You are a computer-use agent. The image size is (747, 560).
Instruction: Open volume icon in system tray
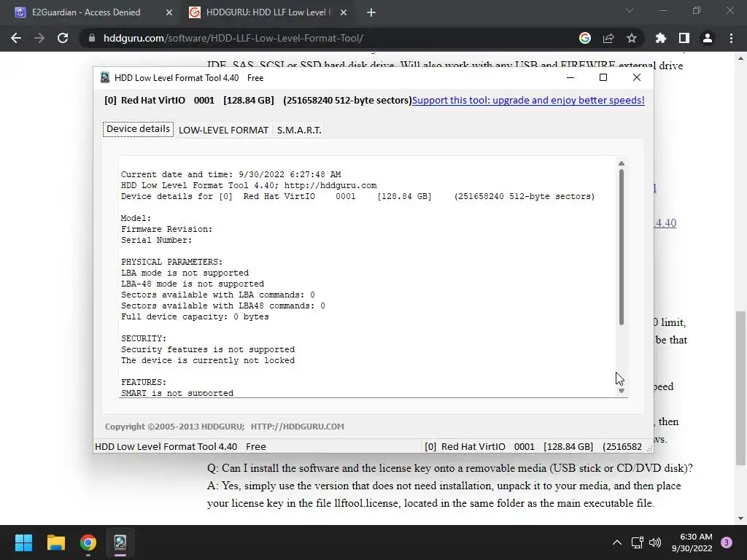655,542
